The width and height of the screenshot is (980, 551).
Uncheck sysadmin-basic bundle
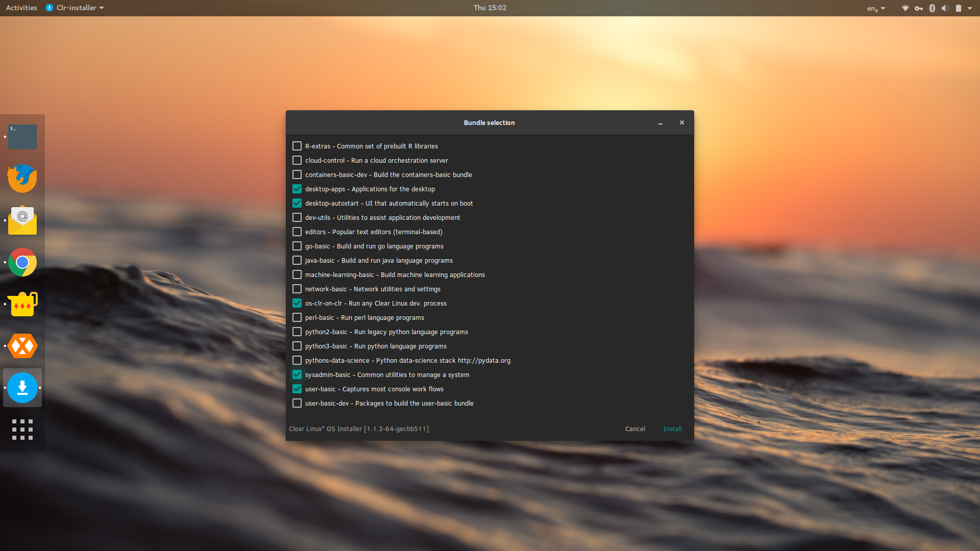[297, 374]
